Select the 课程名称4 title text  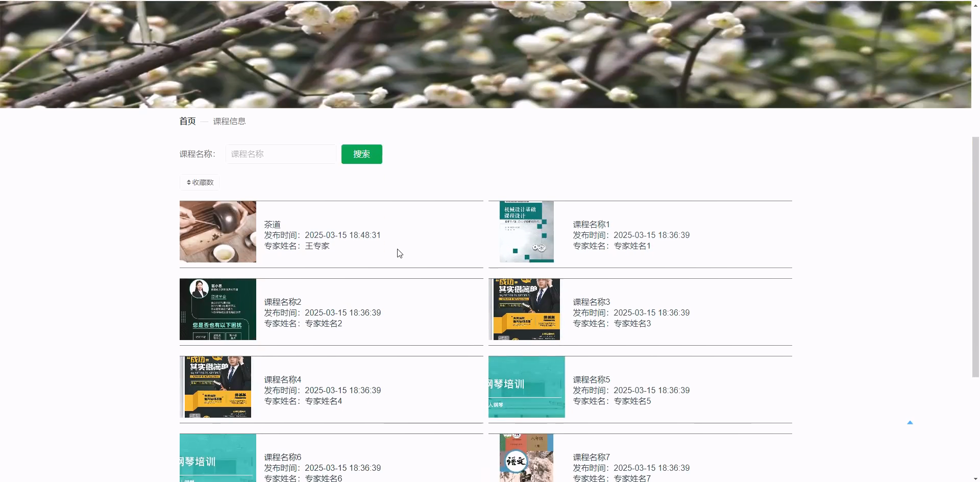pos(282,379)
